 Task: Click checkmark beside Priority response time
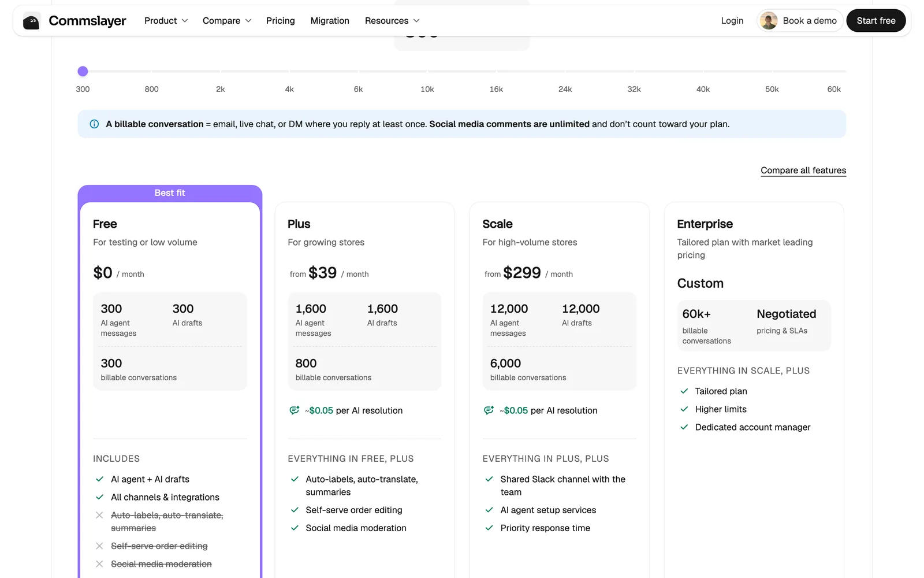489,528
